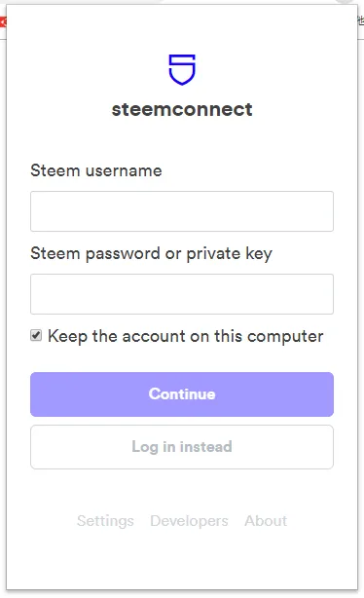The width and height of the screenshot is (364, 598).
Task: Focus the Steem password or private key field
Action: pyautogui.click(x=182, y=294)
